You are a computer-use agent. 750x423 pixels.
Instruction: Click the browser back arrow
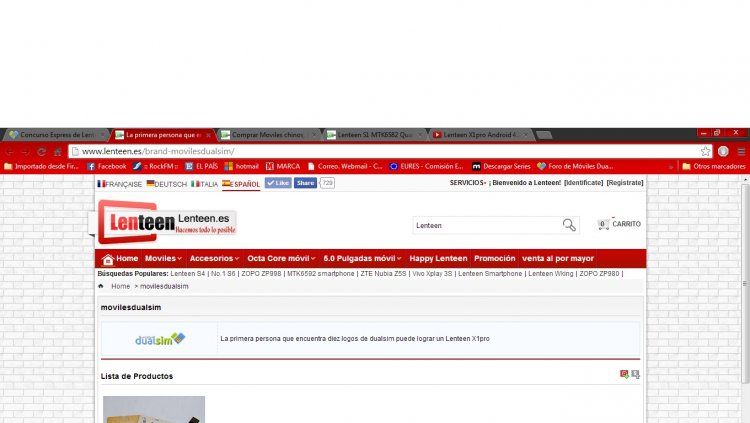click(x=10, y=152)
